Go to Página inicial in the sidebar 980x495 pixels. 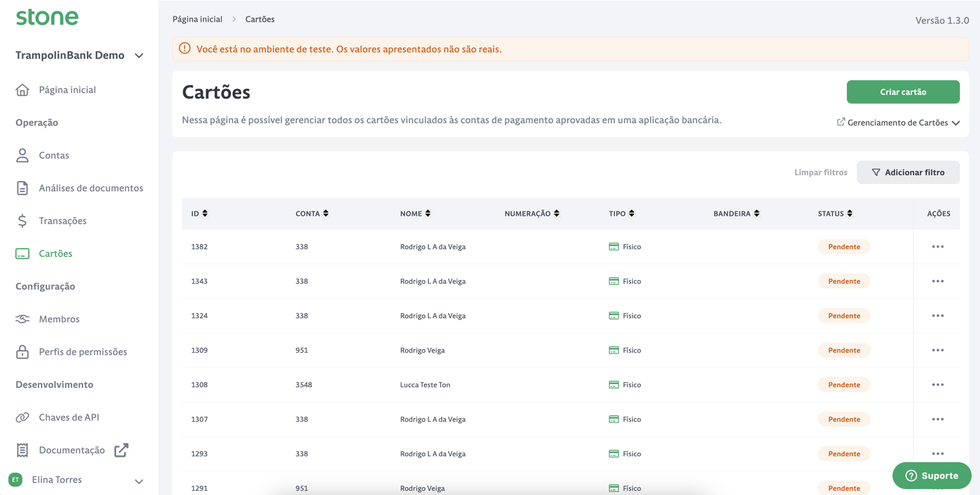[67, 90]
